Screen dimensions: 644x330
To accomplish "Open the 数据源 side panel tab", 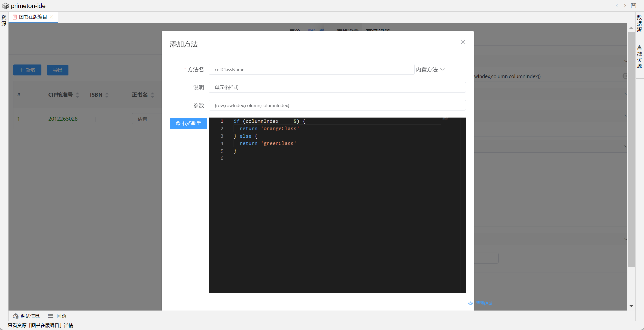I will pos(639,24).
